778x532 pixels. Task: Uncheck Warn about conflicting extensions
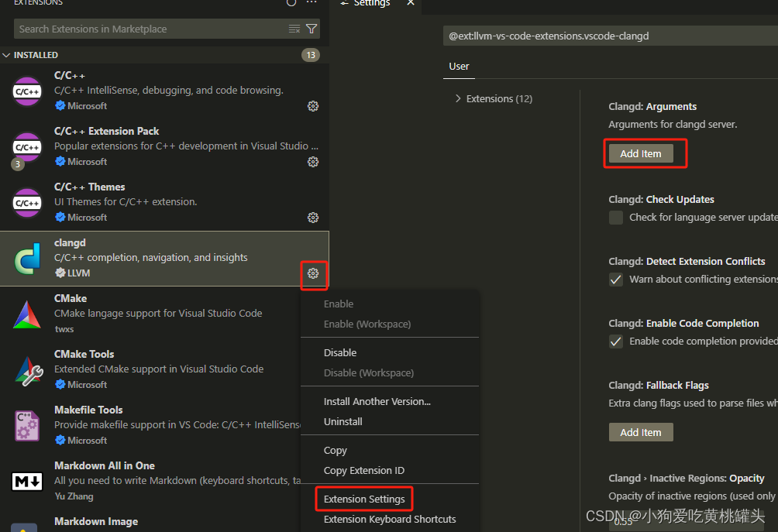(615, 279)
